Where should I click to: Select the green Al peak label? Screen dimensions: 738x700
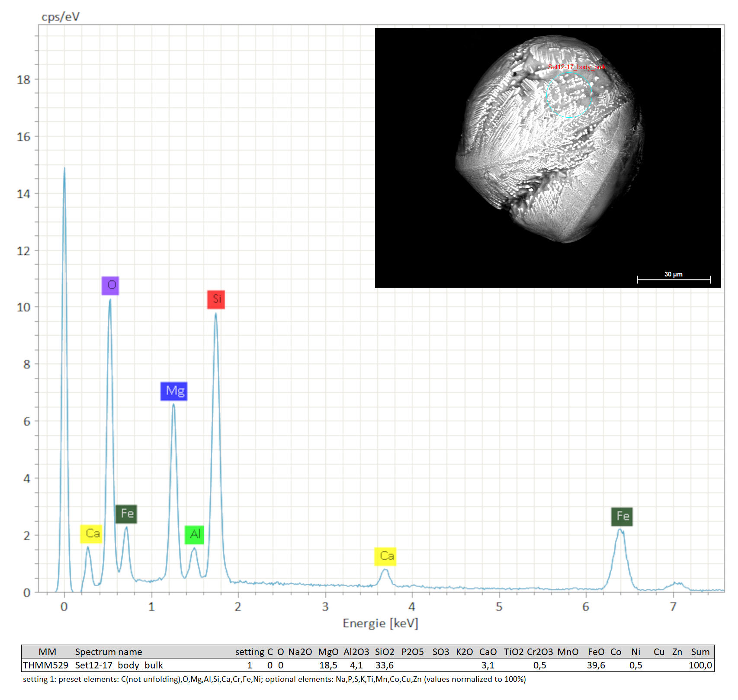(194, 535)
